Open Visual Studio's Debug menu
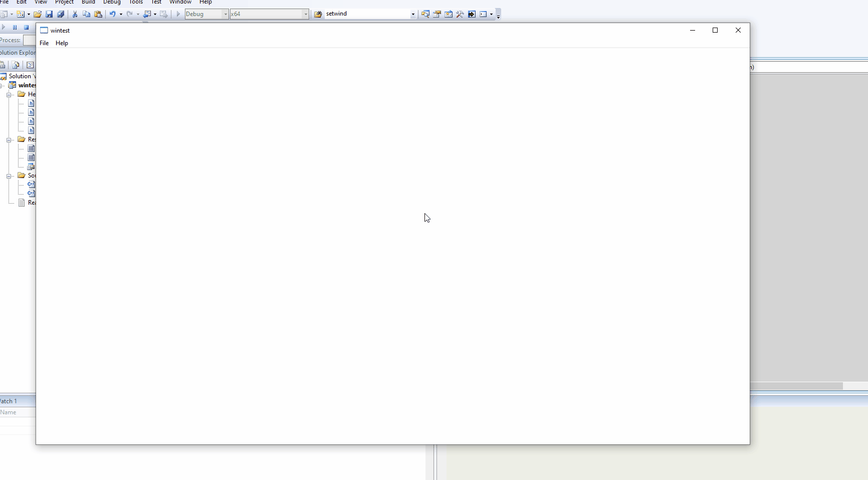The height and width of the screenshot is (480, 868). click(x=112, y=2)
